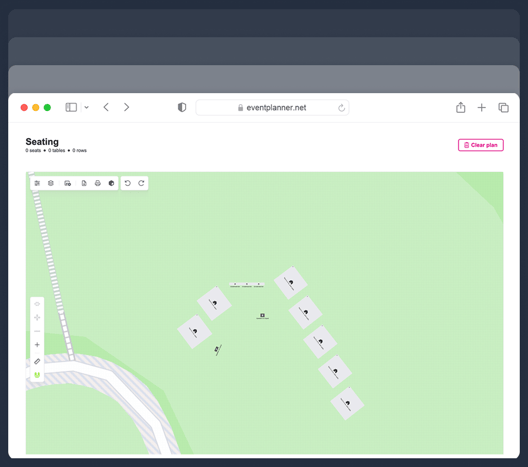Open the vehicle settings tool
The height and width of the screenshot is (467, 528).
coord(68,183)
